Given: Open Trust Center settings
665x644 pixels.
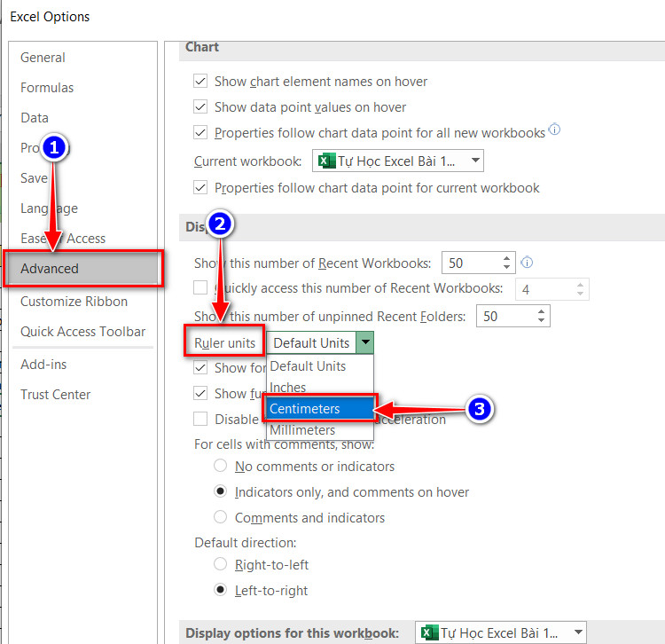Looking at the screenshot, I should pos(55,395).
